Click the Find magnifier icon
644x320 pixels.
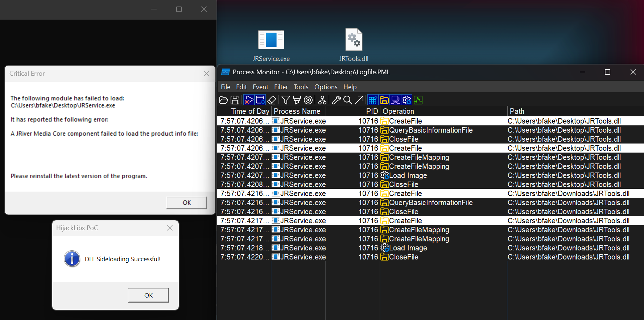point(347,100)
